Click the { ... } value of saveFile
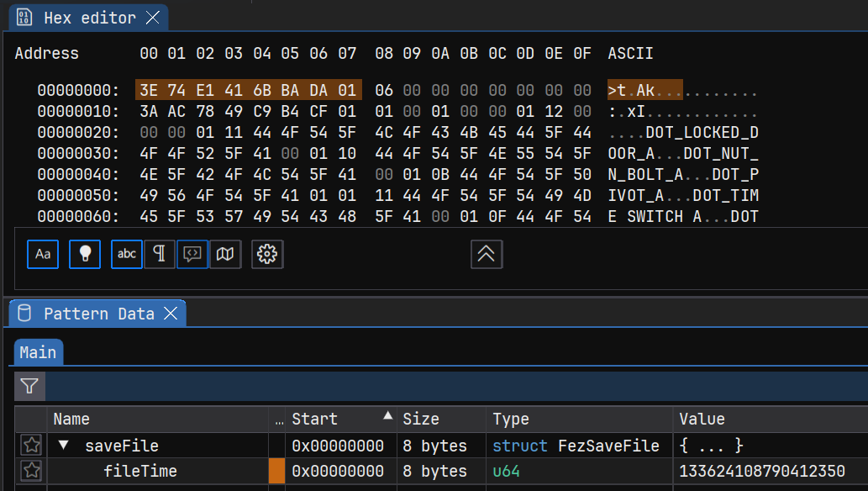The width and height of the screenshot is (868, 491). [711, 446]
